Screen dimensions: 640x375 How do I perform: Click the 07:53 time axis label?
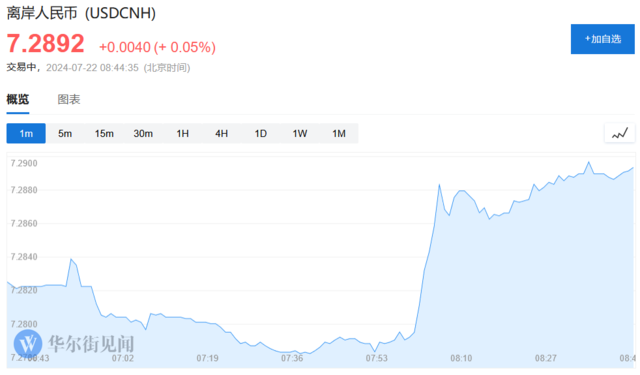(376, 358)
